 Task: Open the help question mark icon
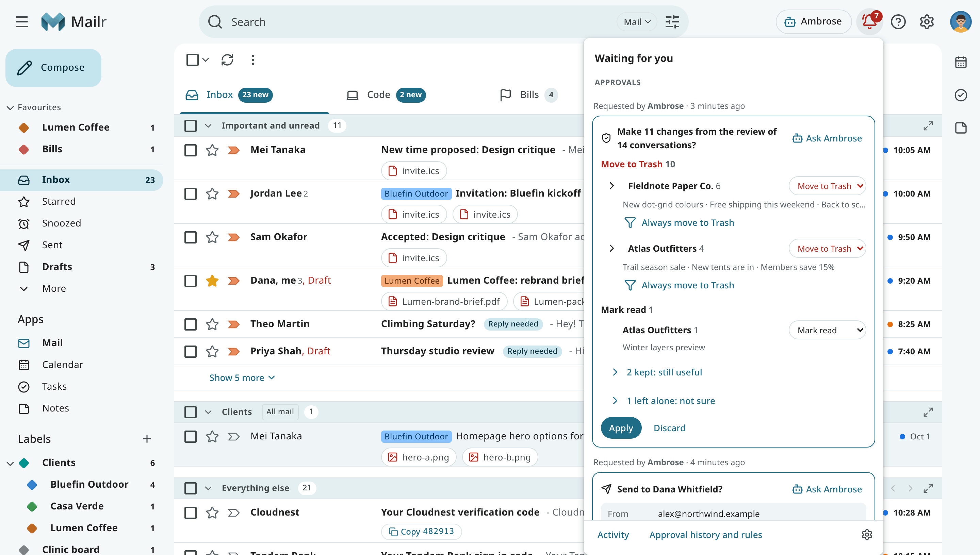click(898, 22)
